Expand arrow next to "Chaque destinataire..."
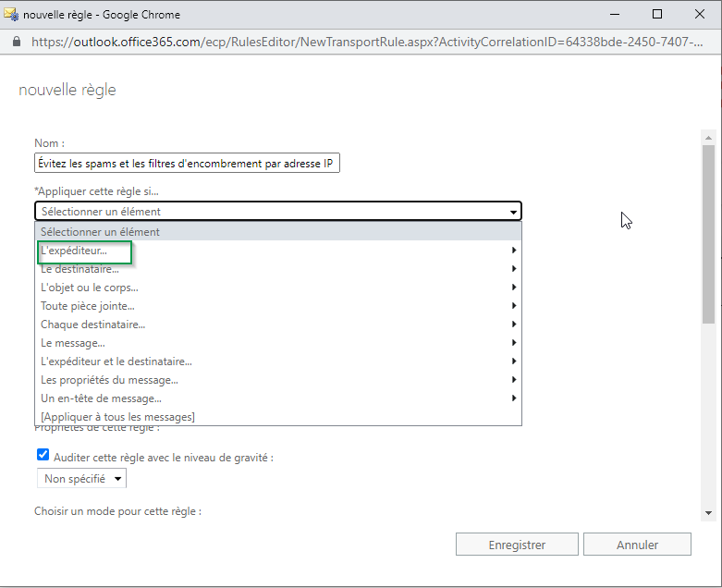This screenshot has height=588, width=722. pyautogui.click(x=514, y=325)
